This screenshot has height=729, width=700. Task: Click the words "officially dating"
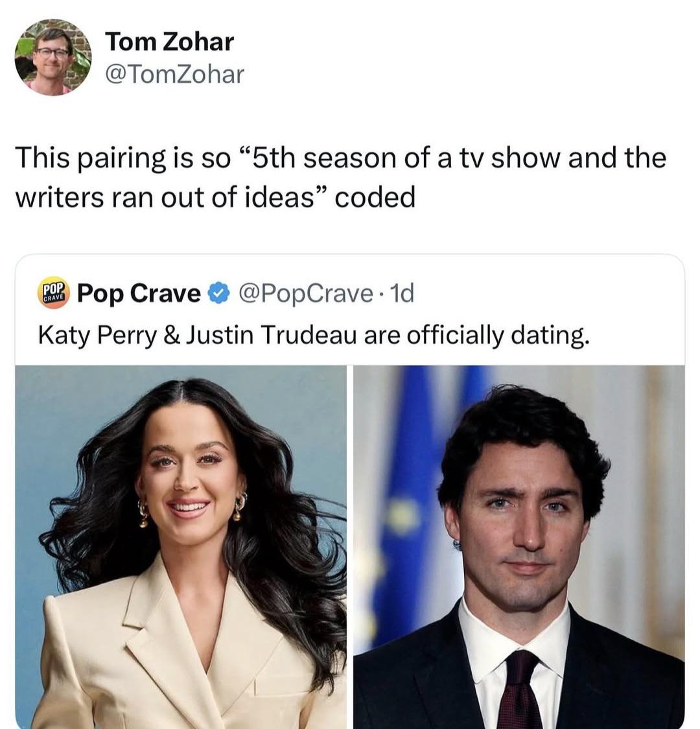(x=496, y=334)
